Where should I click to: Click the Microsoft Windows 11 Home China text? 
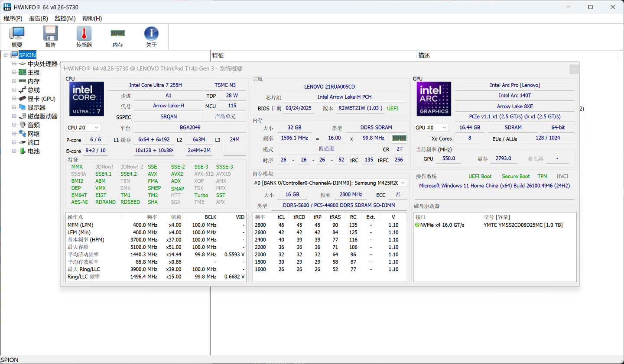(494, 186)
